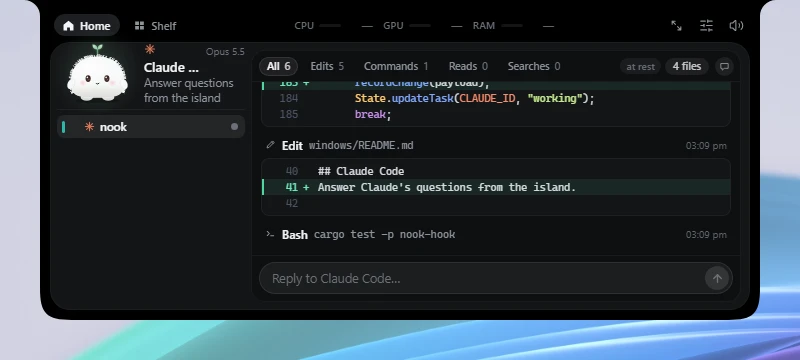This screenshot has width=800, height=360.
Task: Show All 6 activity filter
Action: coord(278,66)
